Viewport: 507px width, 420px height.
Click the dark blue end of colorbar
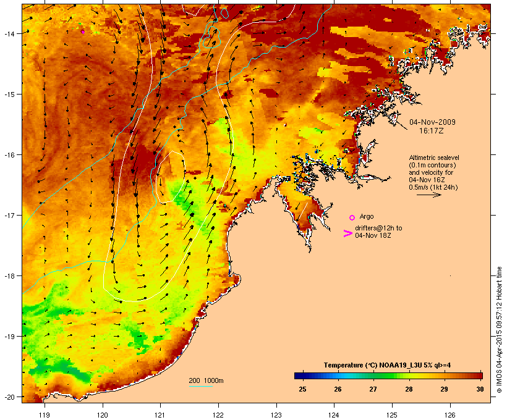pos(299,376)
